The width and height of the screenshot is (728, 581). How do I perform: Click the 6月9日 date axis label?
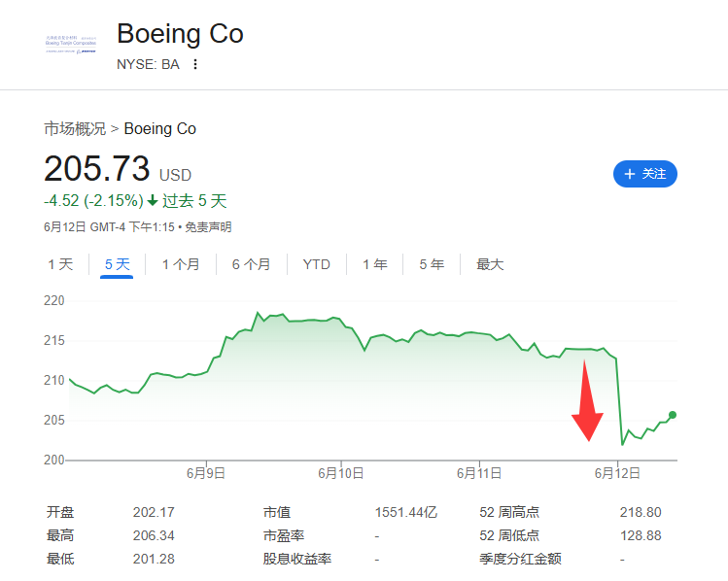point(206,473)
